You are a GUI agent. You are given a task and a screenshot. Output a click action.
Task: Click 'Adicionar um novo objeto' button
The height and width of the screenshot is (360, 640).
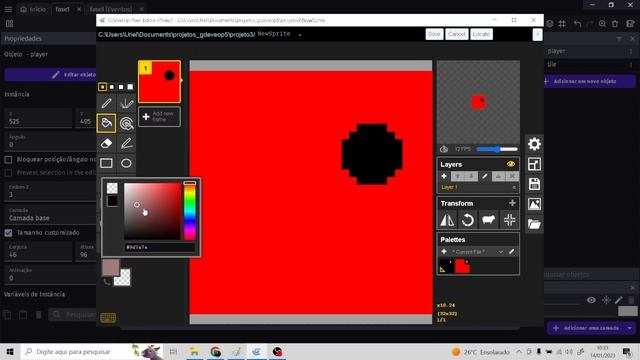[x=589, y=81]
